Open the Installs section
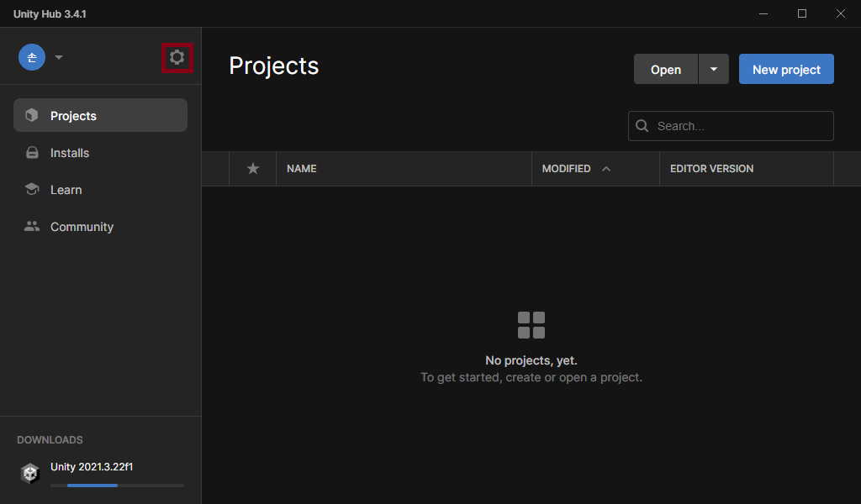 101,153
